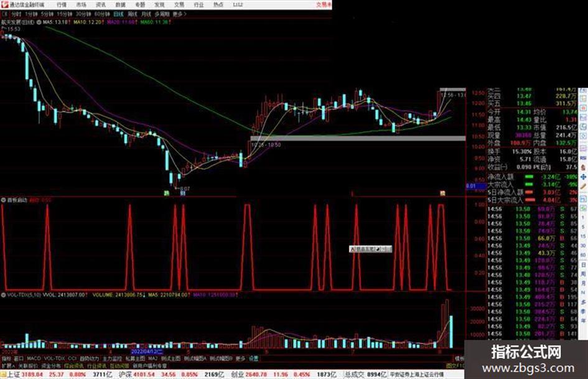Open the 行情 menu

62,5
